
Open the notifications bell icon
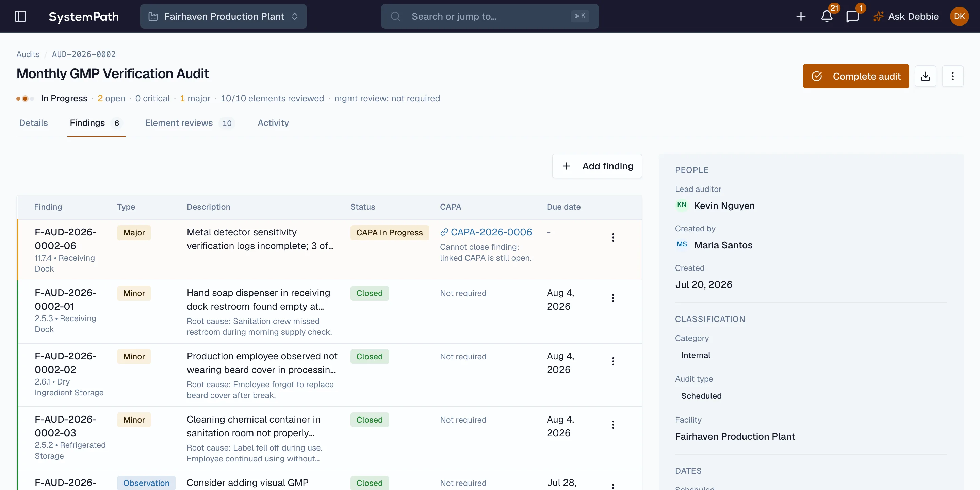pyautogui.click(x=827, y=16)
